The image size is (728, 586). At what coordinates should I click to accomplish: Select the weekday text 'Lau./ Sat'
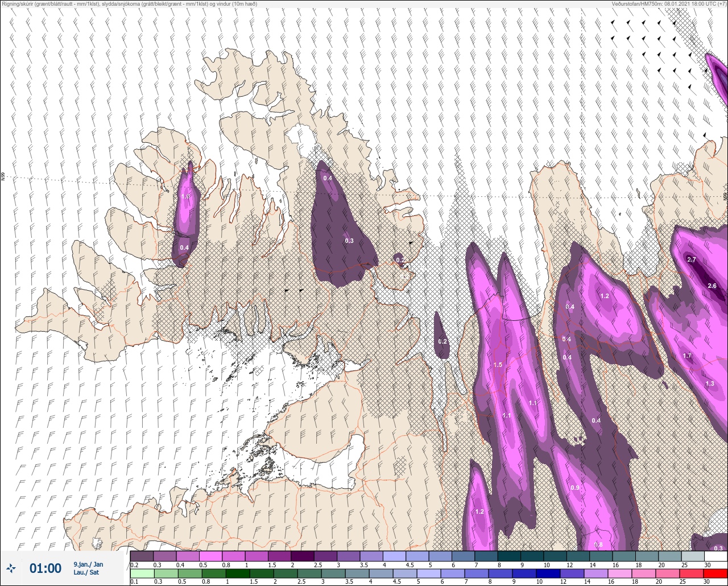coord(86,573)
